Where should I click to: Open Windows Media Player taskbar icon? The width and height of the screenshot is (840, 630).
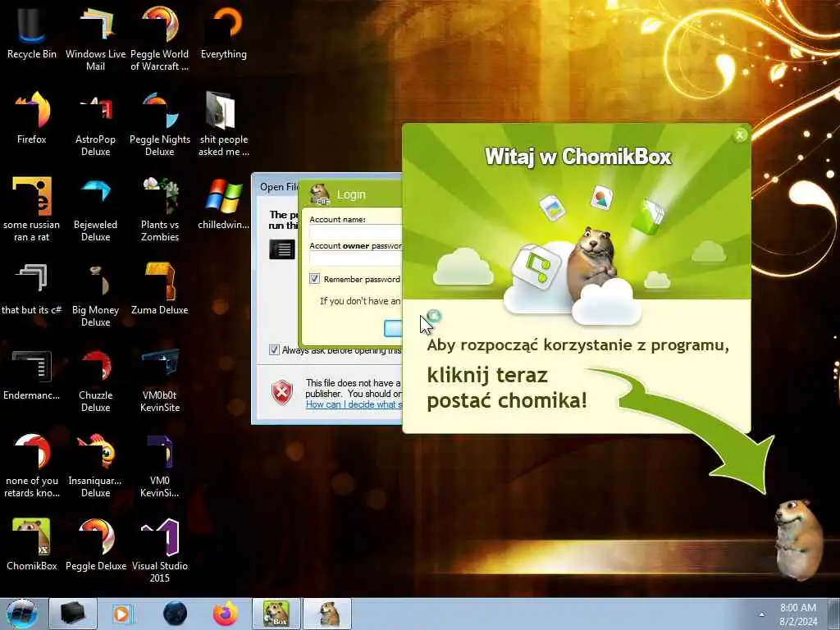click(121, 614)
